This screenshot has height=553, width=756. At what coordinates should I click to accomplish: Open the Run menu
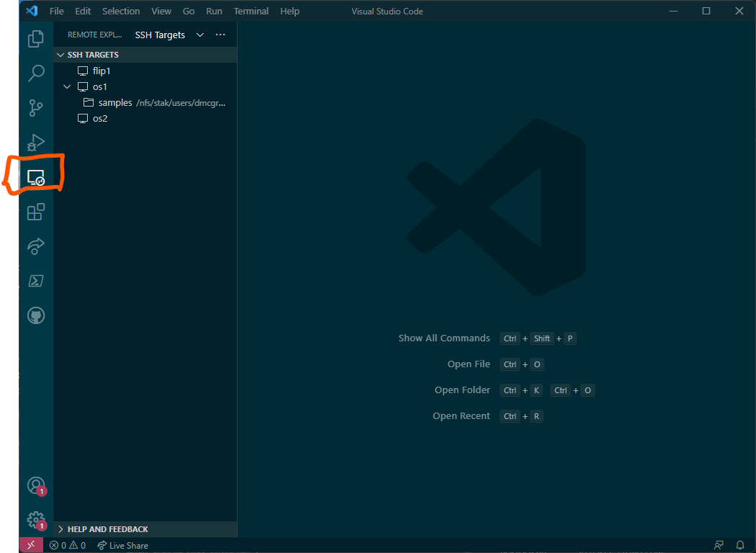214,11
